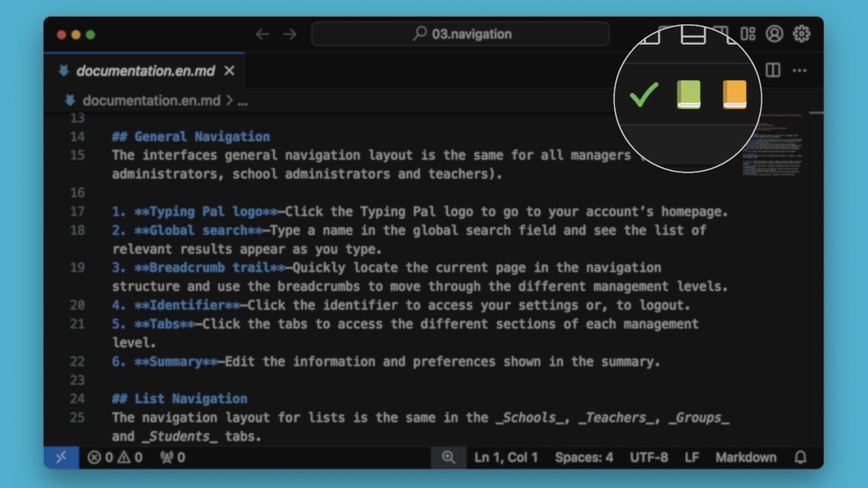Open the Markdown language mode picker
This screenshot has height=488, width=868.
pos(746,457)
